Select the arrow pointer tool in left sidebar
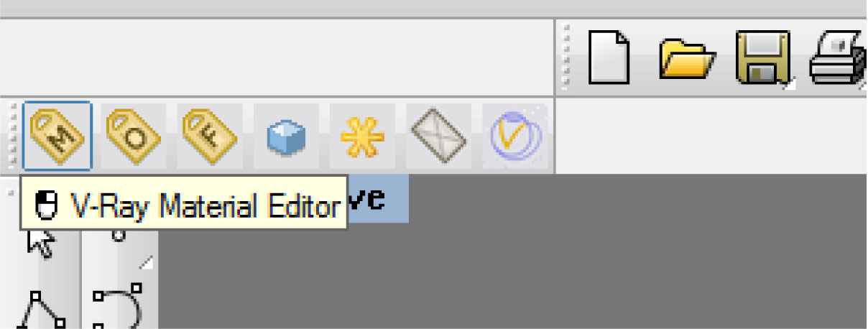This screenshot has width=868, height=329. (x=40, y=242)
